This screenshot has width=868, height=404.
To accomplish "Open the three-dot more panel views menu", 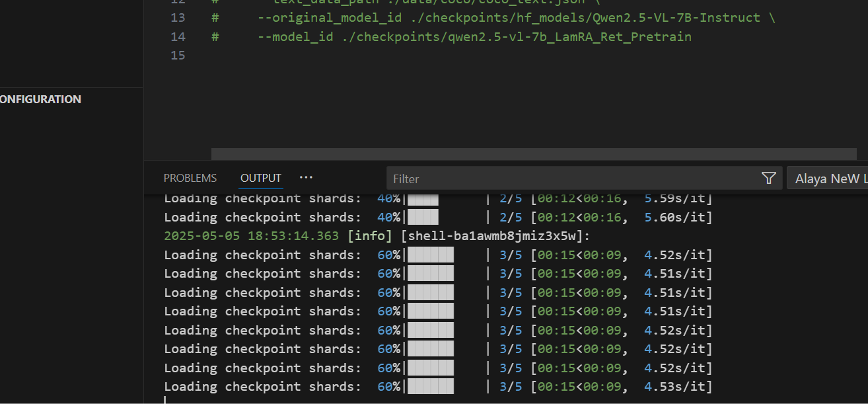I will tap(306, 178).
